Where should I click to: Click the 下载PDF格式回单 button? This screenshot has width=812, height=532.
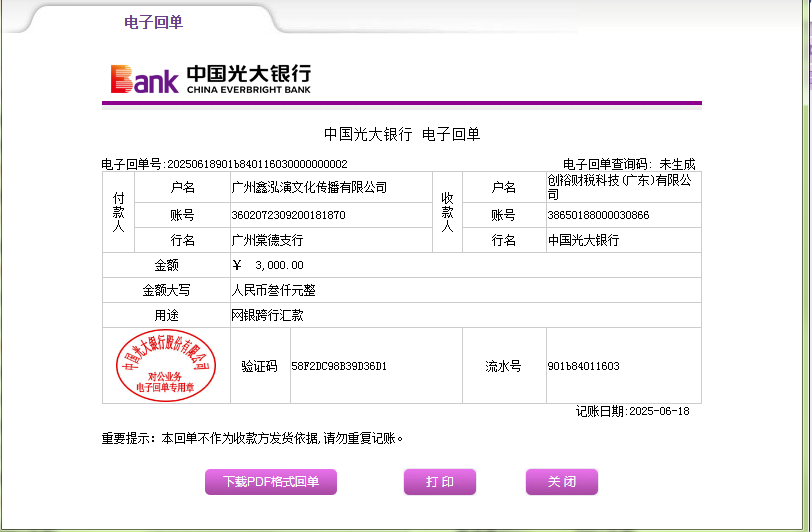point(271,482)
